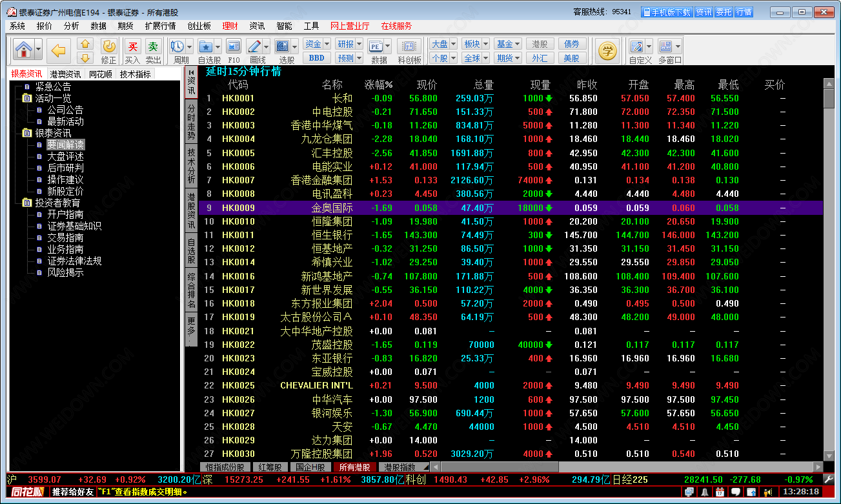Click the home page house icon
Screen dimensions: 841x504
(24, 50)
